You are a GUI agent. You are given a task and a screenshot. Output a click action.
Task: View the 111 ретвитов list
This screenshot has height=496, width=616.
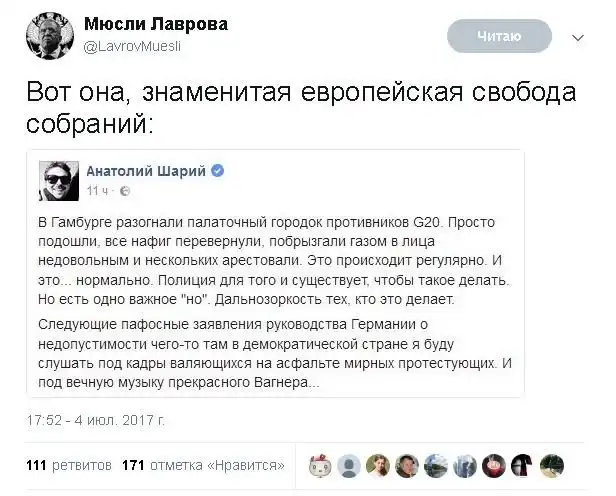point(68,465)
